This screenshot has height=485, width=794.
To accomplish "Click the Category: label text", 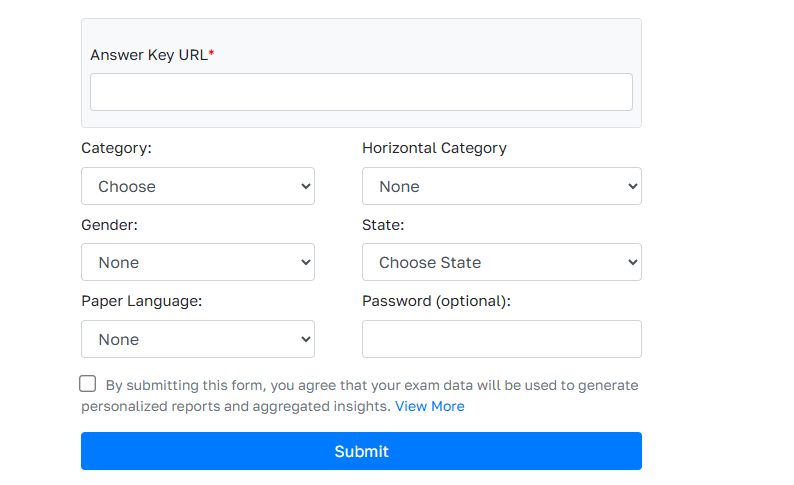I will [x=116, y=148].
